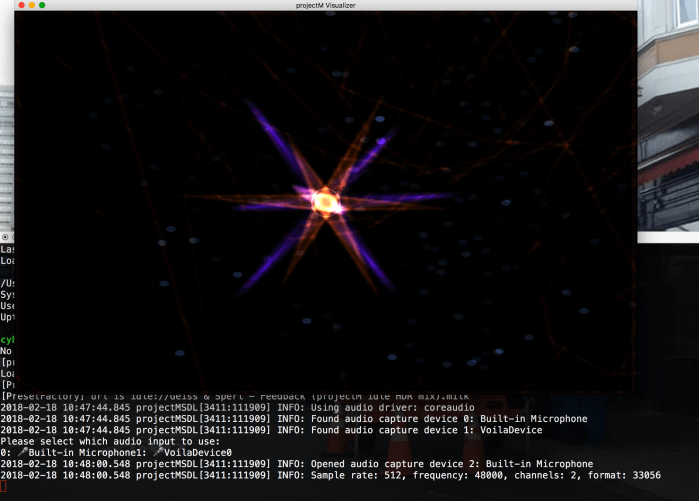The image size is (699, 501).
Task: Click the red terminal cursor block
Action: [3, 486]
